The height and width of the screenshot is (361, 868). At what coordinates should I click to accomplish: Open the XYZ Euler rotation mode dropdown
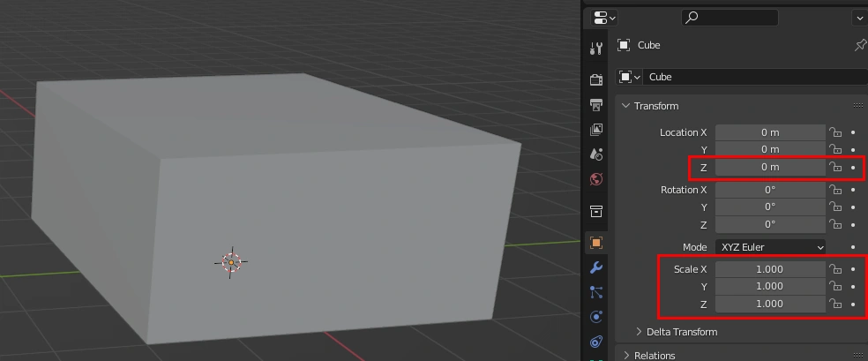[x=770, y=247]
